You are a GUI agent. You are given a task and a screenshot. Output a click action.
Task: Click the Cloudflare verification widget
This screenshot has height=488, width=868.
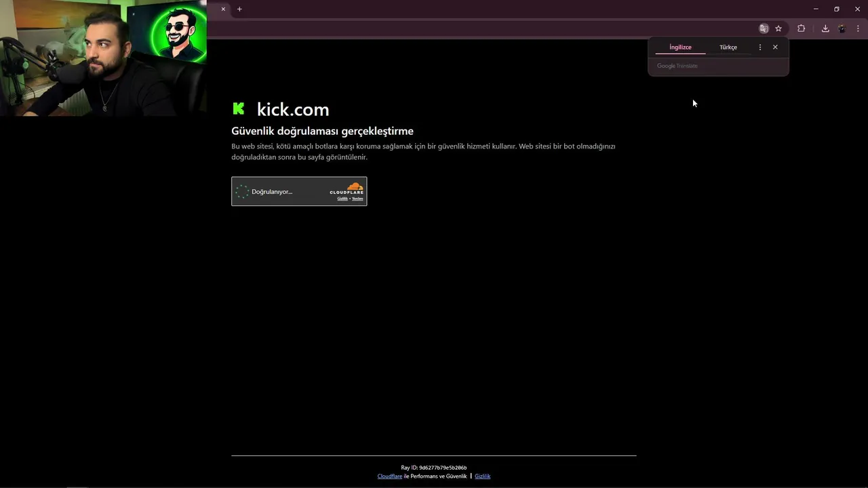coord(299,191)
